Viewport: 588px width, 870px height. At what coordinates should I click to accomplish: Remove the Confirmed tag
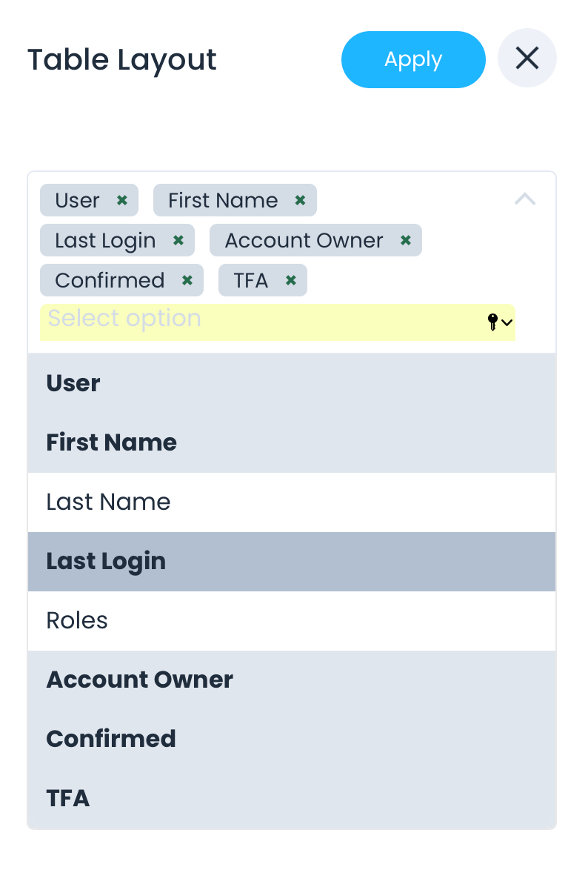pos(187,280)
